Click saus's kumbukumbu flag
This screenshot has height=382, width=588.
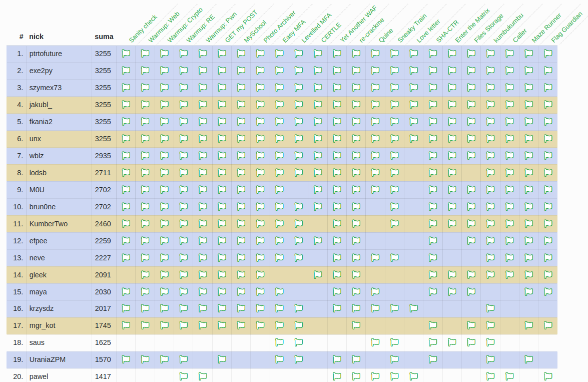pyautogui.click(x=490, y=342)
